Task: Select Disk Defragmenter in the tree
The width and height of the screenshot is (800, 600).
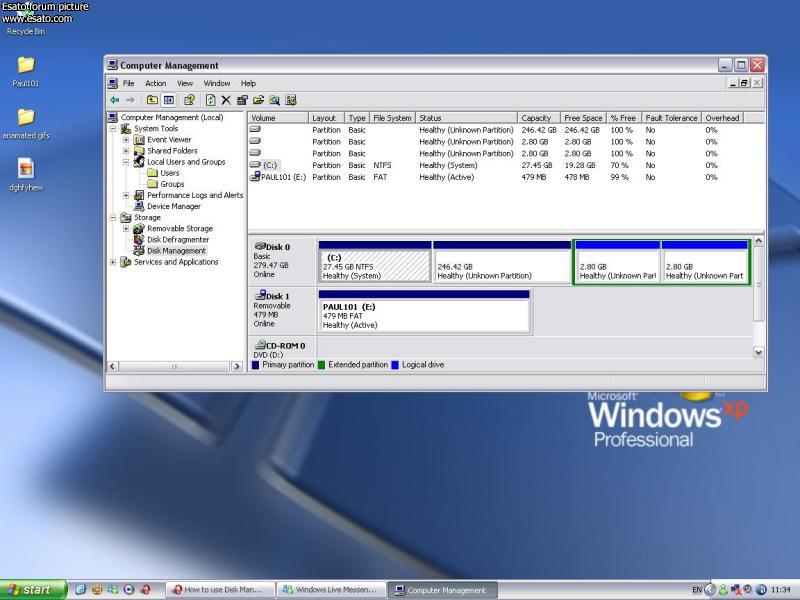Action: [178, 240]
